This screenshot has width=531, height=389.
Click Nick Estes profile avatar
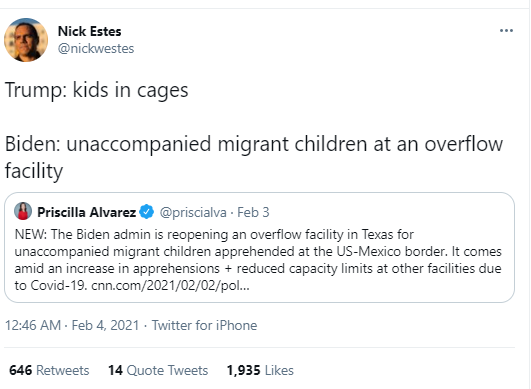coord(26,40)
